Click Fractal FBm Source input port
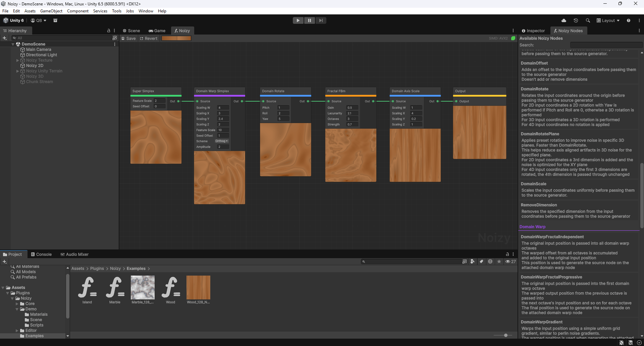 pyautogui.click(x=328, y=101)
